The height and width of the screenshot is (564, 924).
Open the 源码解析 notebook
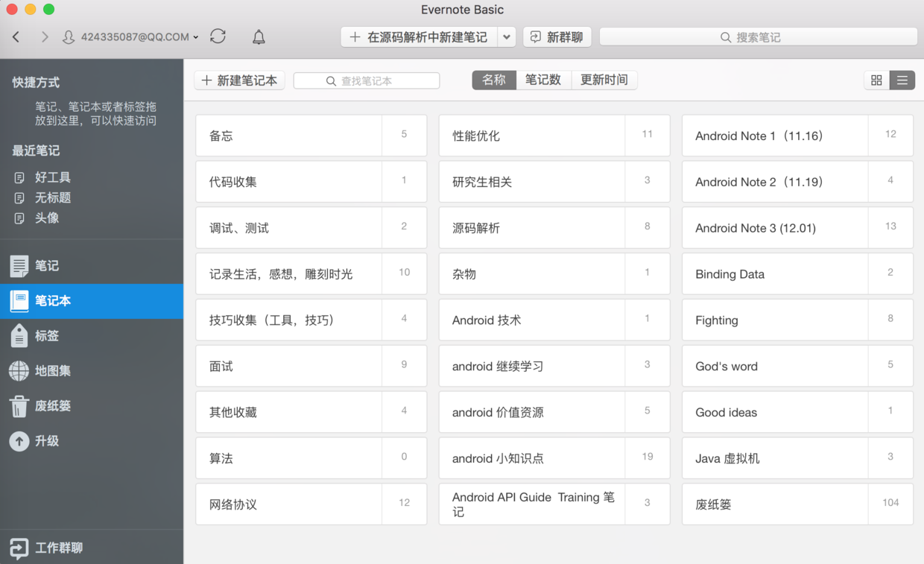pyautogui.click(x=531, y=227)
